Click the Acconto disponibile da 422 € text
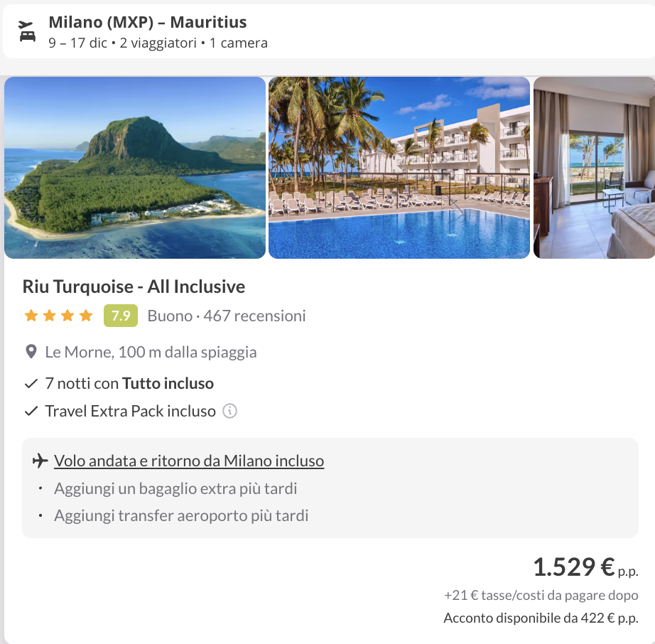 [541, 618]
